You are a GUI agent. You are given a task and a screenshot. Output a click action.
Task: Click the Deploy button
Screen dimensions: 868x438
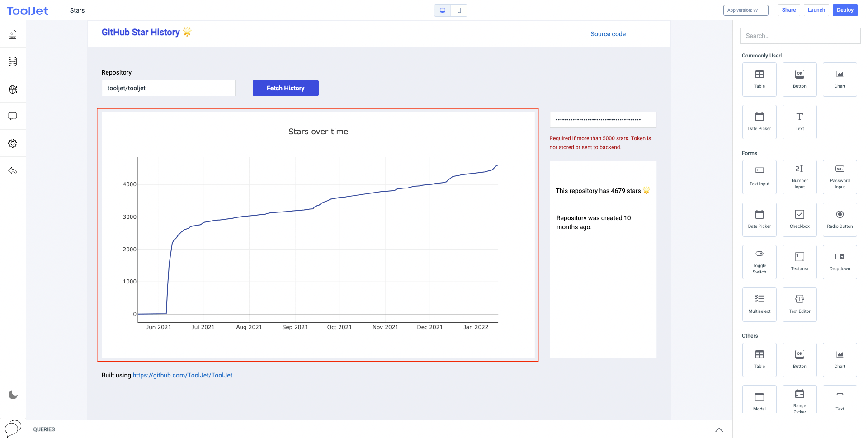[844, 10]
